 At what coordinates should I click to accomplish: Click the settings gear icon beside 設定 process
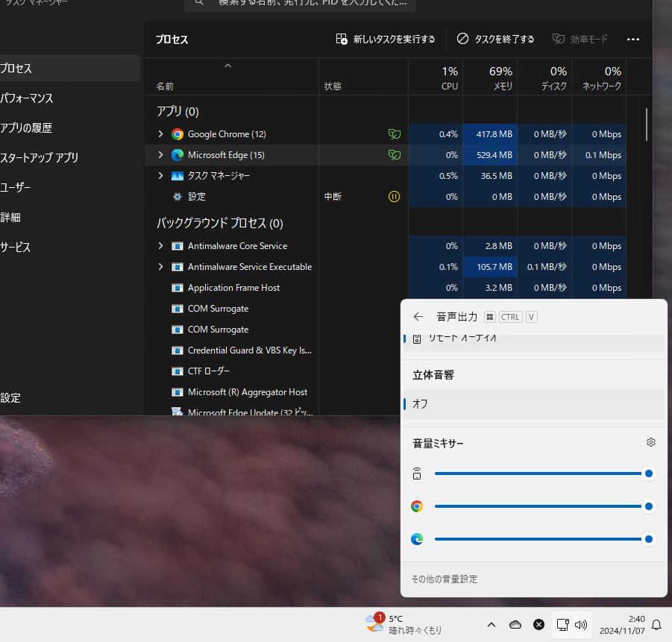(177, 197)
